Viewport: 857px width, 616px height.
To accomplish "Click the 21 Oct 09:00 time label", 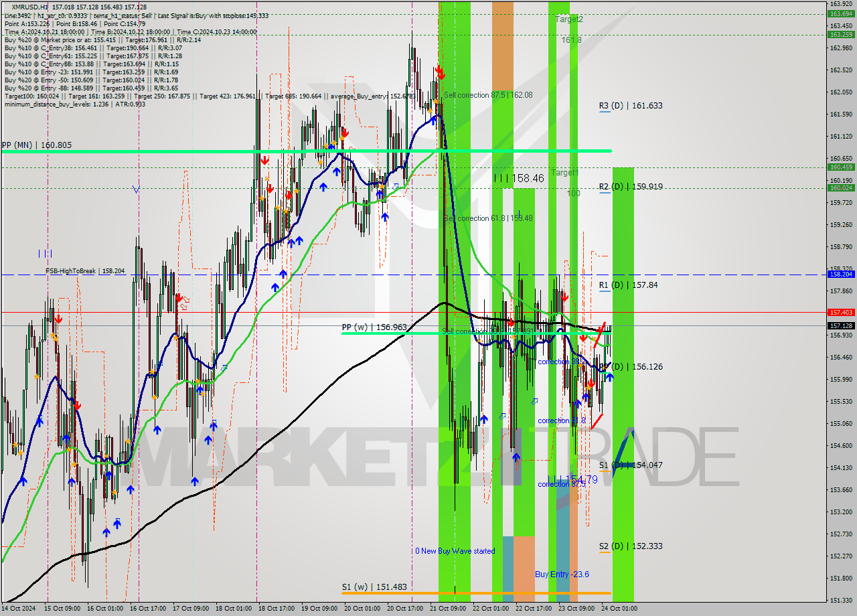I will 448,609.
